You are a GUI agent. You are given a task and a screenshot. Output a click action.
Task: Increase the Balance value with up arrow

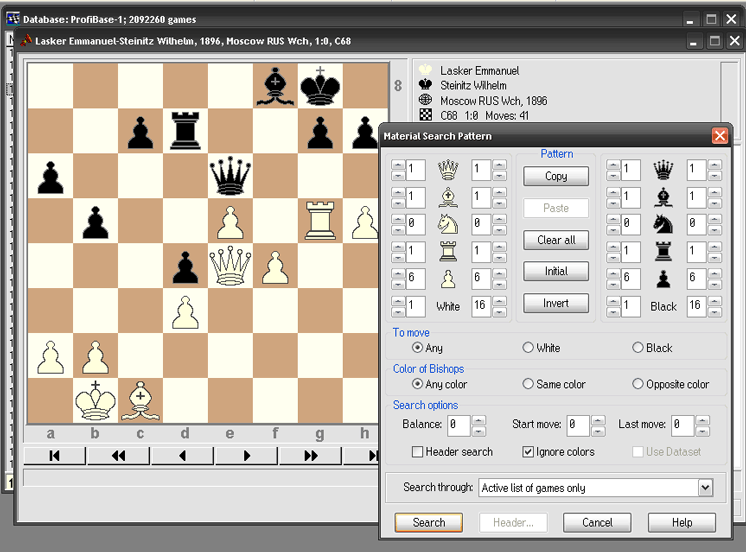click(x=479, y=420)
